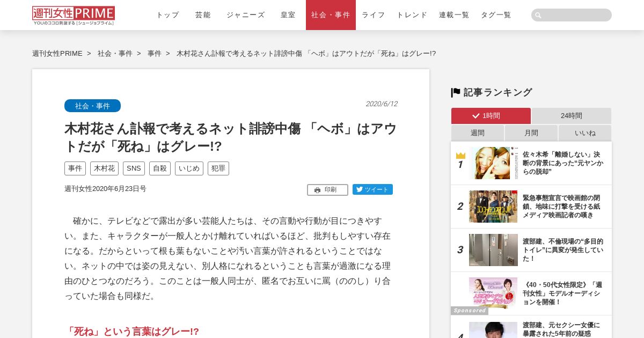The width and height of the screenshot is (644, 338).
Task: Click the crown icon for rank 1
Action: pos(460,156)
